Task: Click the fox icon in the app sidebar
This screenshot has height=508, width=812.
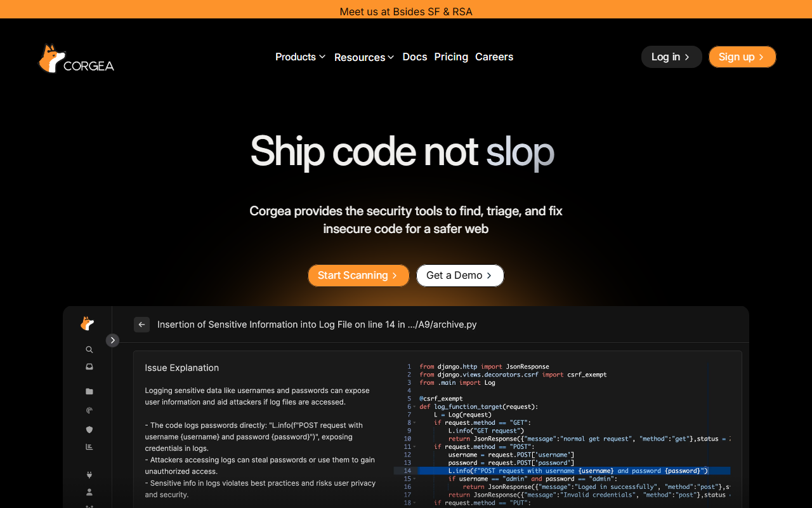Action: [x=88, y=324]
